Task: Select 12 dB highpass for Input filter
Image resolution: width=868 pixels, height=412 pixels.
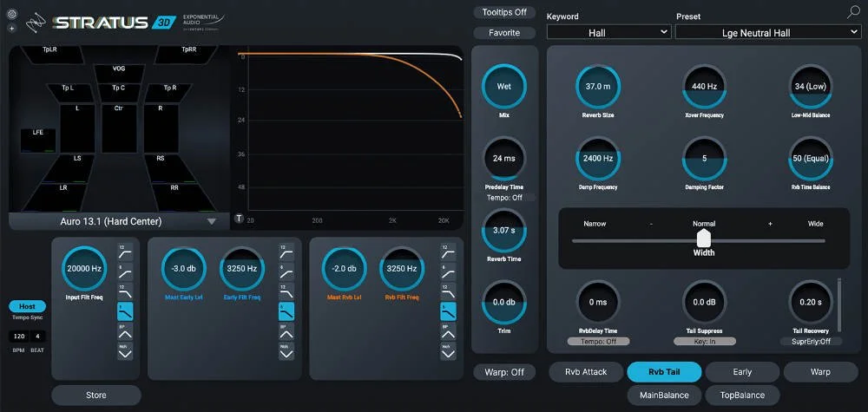Action: (125, 252)
